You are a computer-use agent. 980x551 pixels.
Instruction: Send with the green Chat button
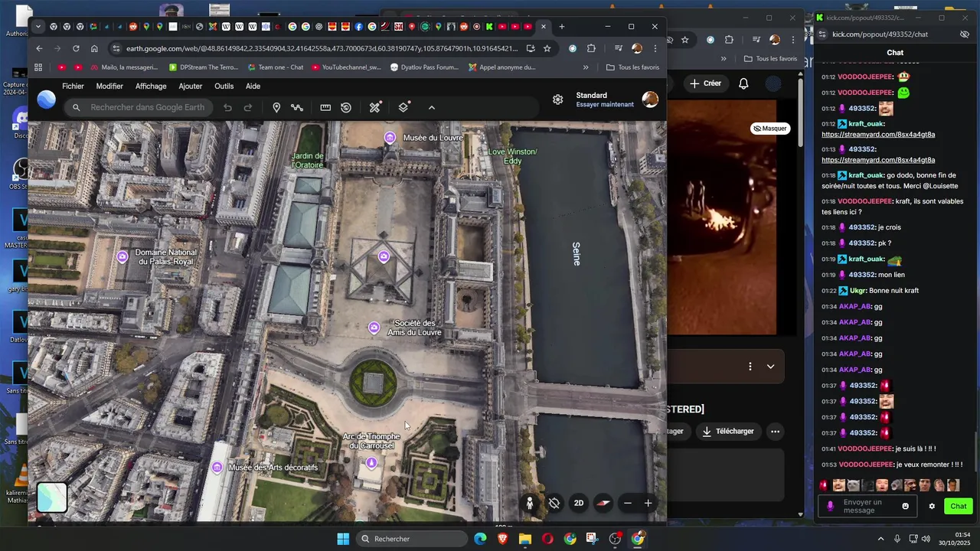[959, 507]
